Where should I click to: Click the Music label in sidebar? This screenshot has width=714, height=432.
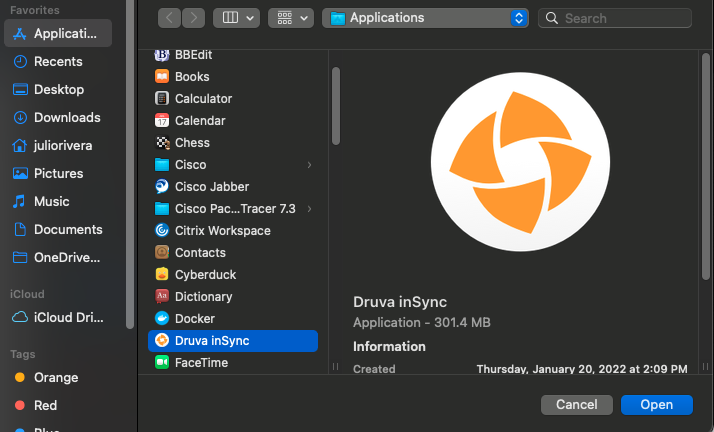51,201
